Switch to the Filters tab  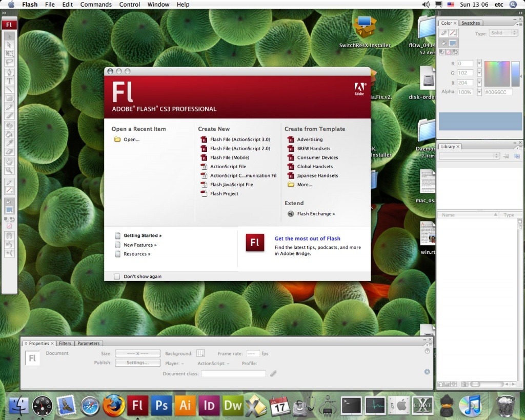[x=65, y=343]
